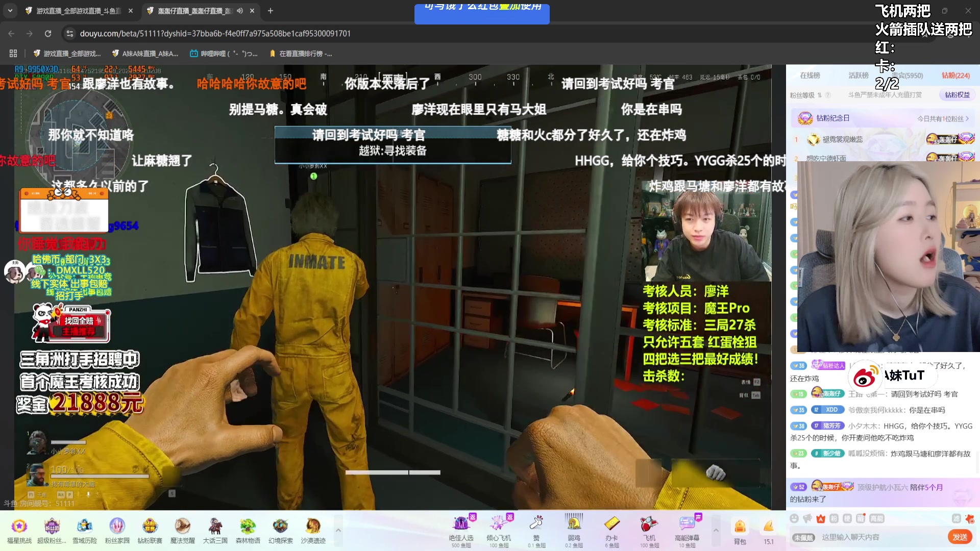
Task: Click the 藏 icon in chat toolbar
Action: (x=860, y=518)
